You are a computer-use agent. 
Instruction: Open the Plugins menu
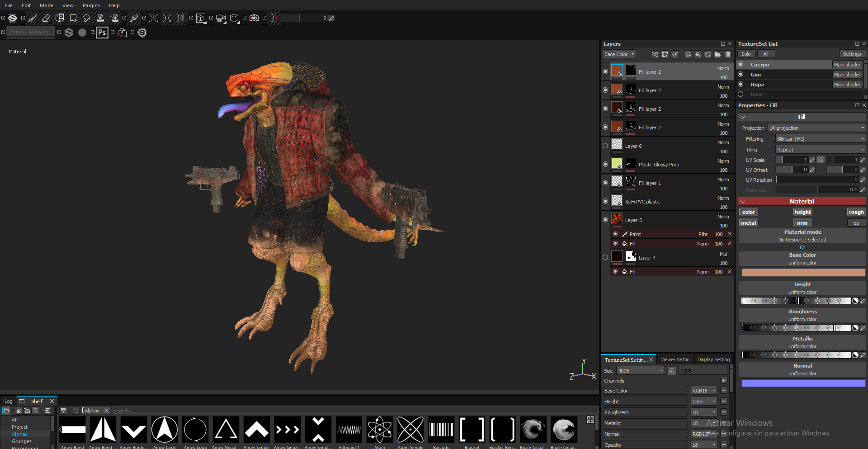coord(91,5)
